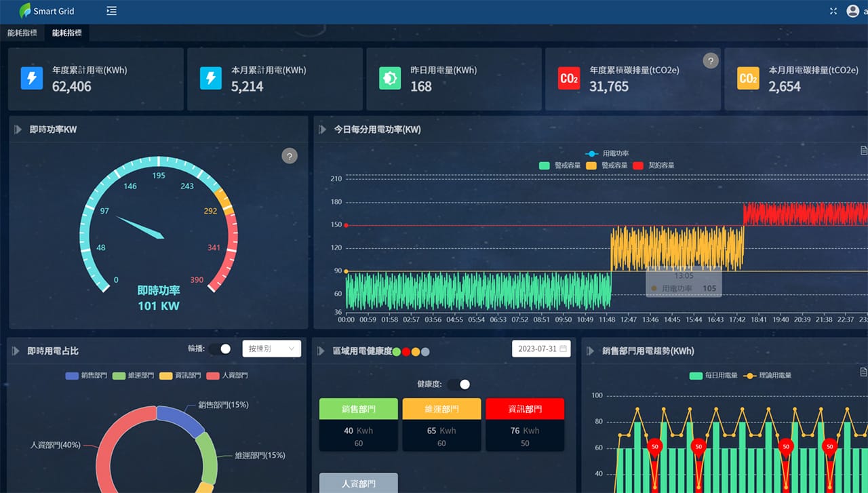Image resolution: width=868 pixels, height=493 pixels.
Task: Open data view icon of 今日每分用電功率 chart
Action: click(863, 151)
